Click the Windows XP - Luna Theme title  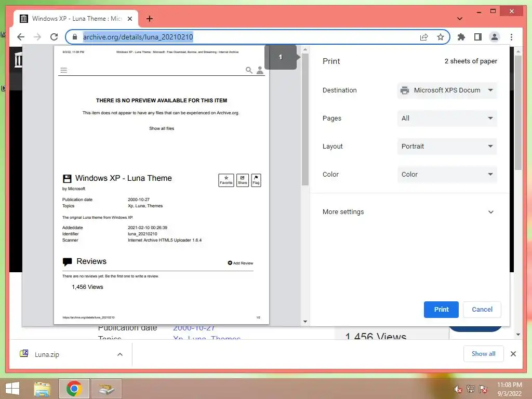(x=124, y=178)
